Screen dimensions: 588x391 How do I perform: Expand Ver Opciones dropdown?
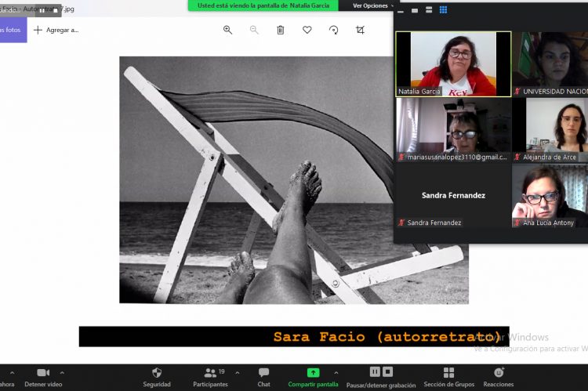[372, 5]
